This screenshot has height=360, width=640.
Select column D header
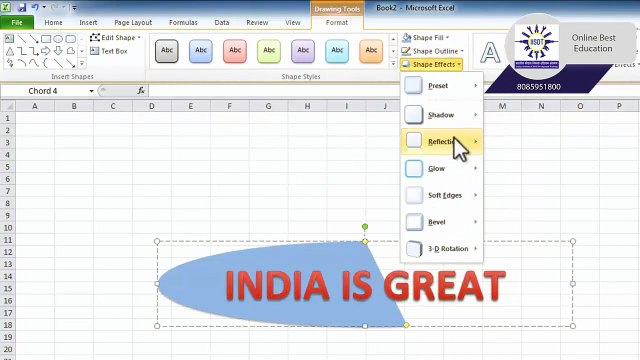[x=151, y=106]
